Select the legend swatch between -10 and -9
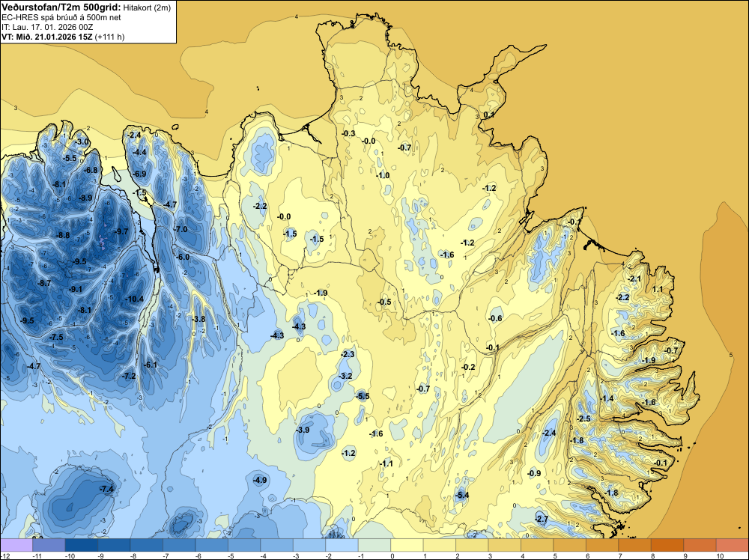The image size is (749, 560). (x=81, y=545)
